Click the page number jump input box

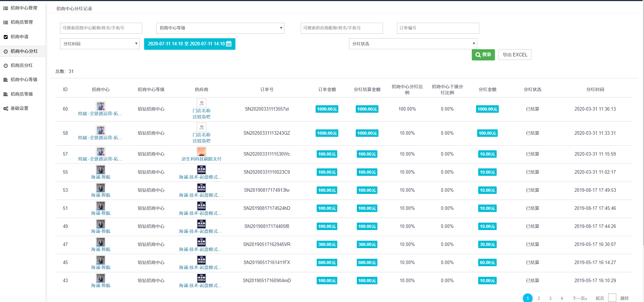(612, 298)
